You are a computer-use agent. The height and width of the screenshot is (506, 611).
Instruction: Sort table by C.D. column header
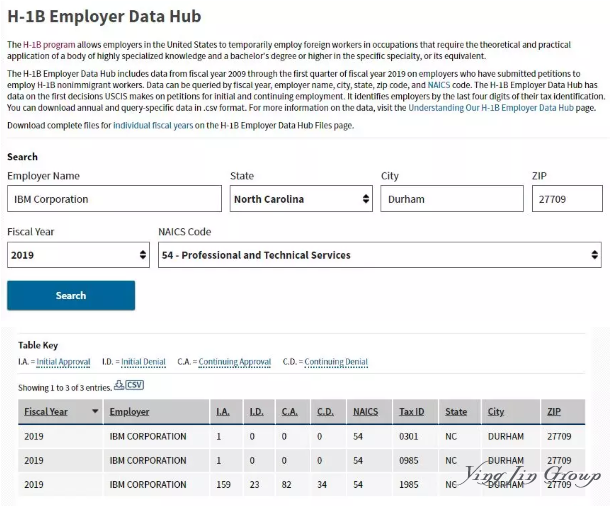(x=325, y=411)
